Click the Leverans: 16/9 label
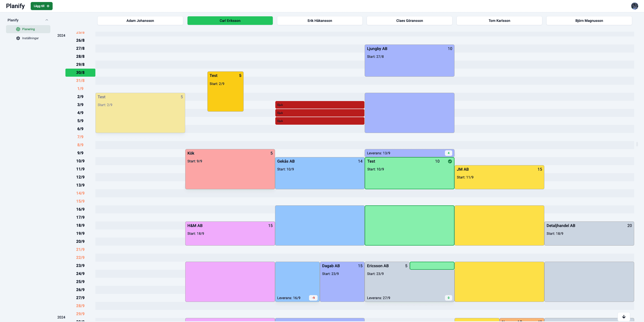Screen dimensions: 644x322 [289, 298]
